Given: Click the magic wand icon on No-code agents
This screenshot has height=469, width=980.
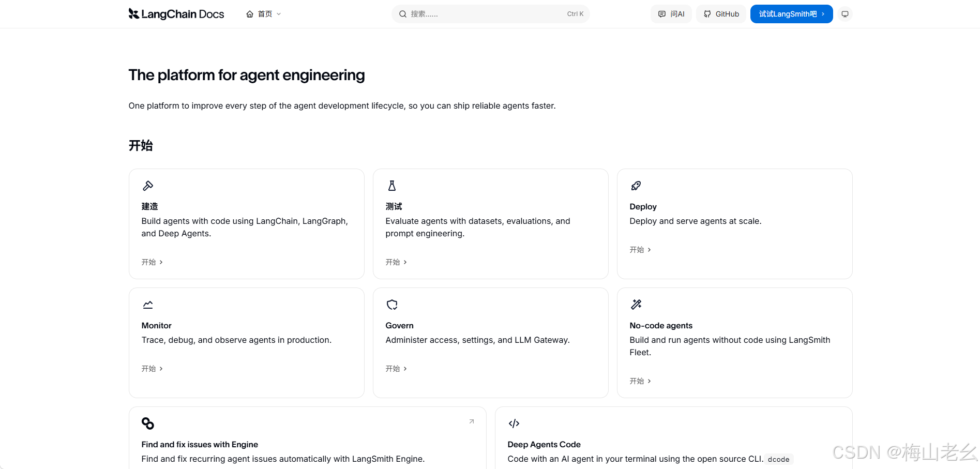Looking at the screenshot, I should pyautogui.click(x=636, y=305).
